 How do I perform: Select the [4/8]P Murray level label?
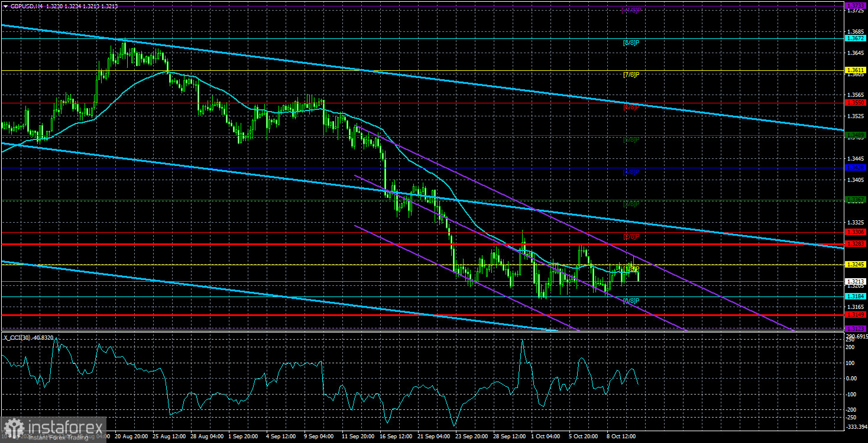[631, 172]
